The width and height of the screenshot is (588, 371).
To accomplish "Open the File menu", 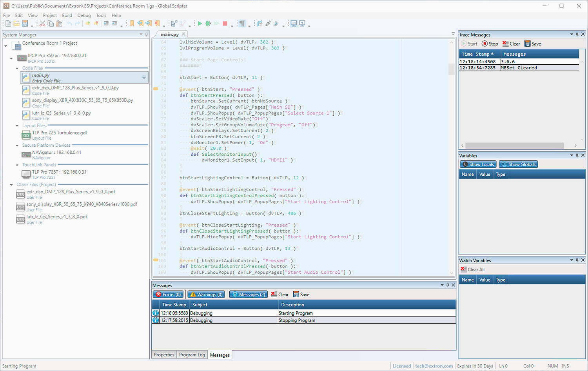I will point(6,16).
